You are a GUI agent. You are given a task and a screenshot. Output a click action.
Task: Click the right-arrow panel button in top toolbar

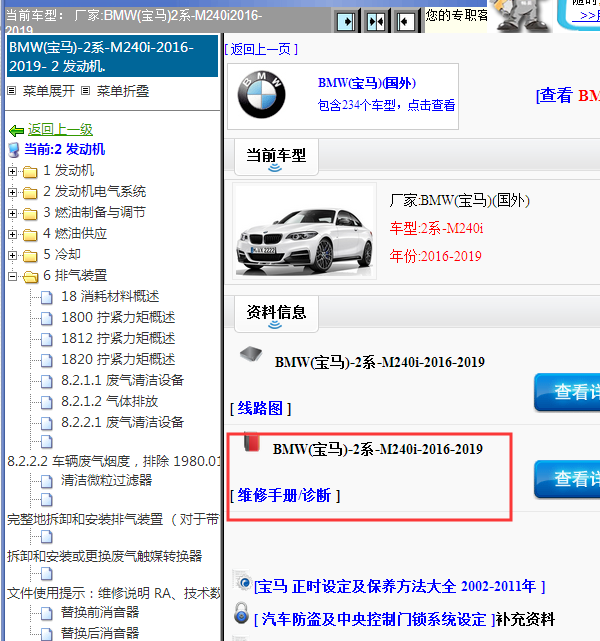click(345, 21)
